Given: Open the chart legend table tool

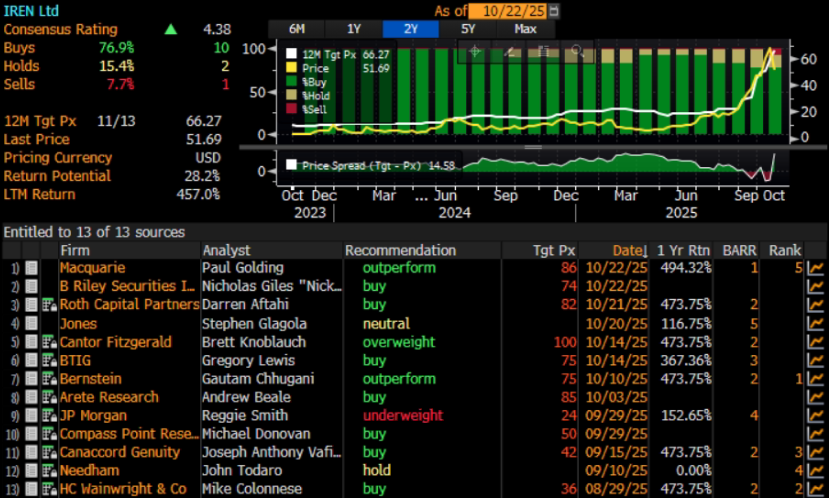Looking at the screenshot, I should point(544,51).
